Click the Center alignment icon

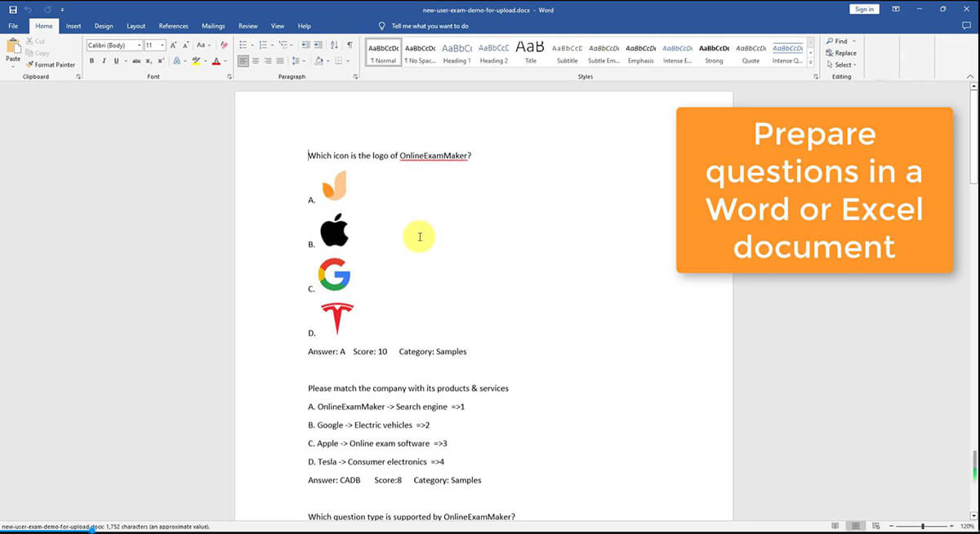click(256, 61)
